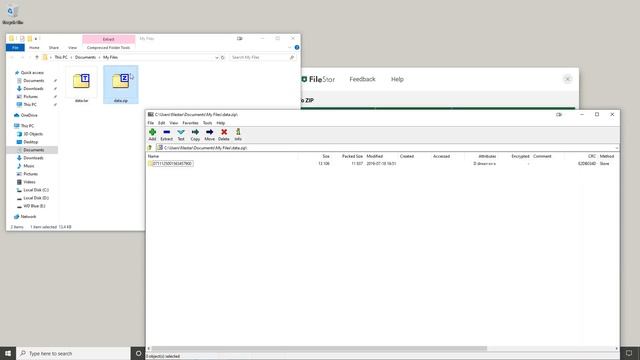Open the Edit menu in 7-Zip
This screenshot has height=360, width=640.
(162, 123)
